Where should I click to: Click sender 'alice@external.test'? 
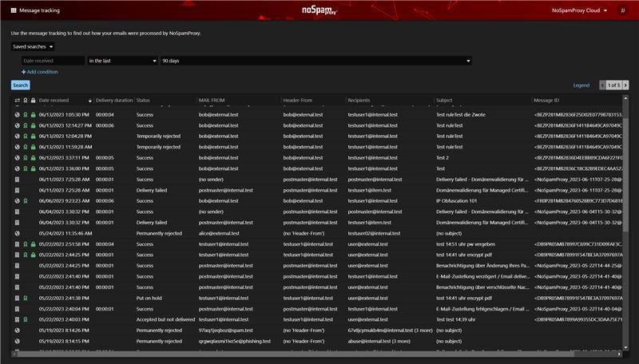(219, 234)
